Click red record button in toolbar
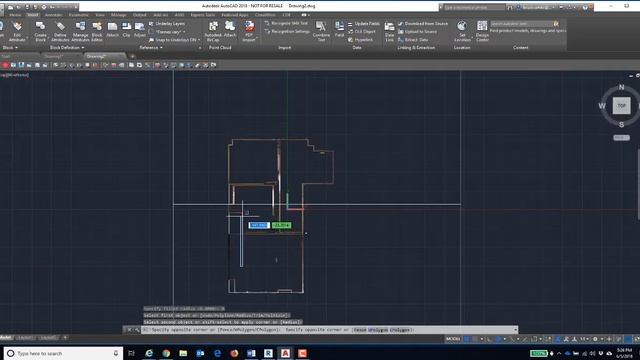 [5, 65]
